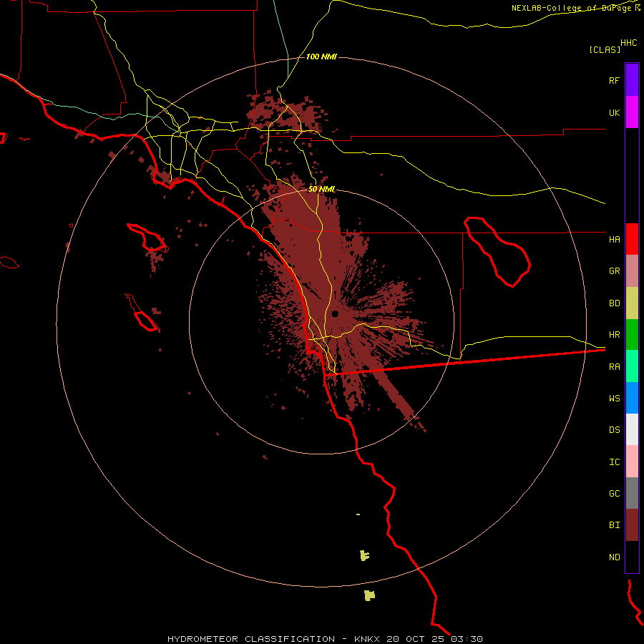Click the HA legend label
Screen dimensions: 644x644
[x=614, y=239]
